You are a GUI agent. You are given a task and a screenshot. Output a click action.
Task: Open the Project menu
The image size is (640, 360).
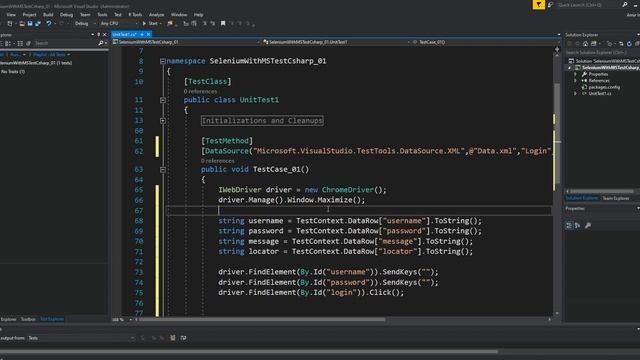(29, 15)
